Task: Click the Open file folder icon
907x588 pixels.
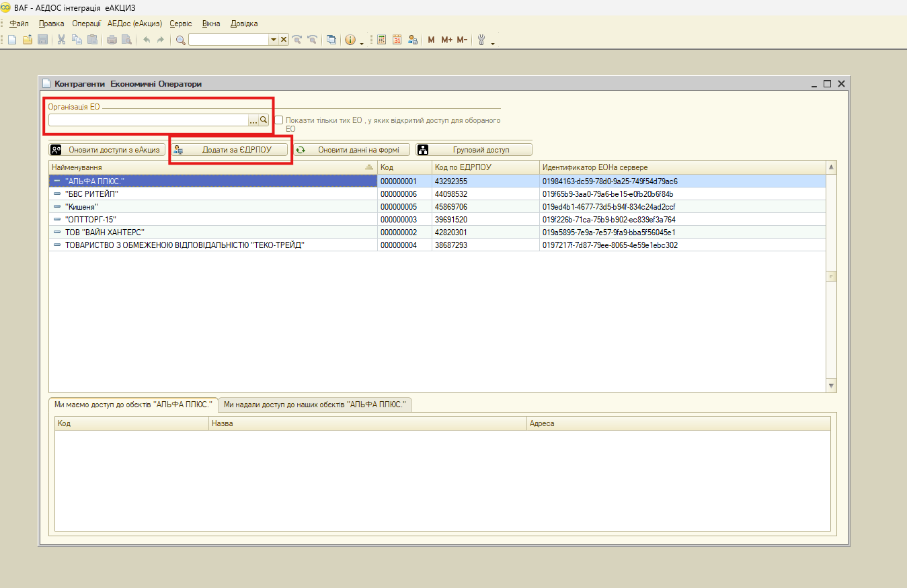Action: [28, 40]
